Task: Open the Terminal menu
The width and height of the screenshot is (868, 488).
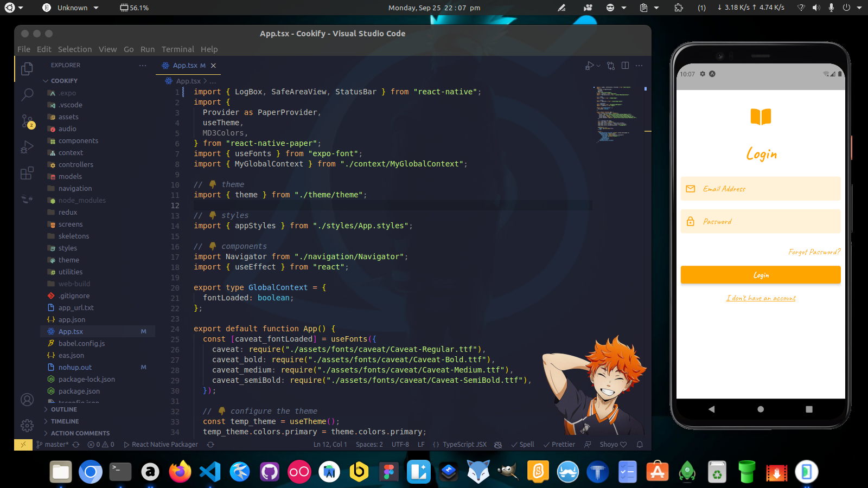Action: click(177, 49)
